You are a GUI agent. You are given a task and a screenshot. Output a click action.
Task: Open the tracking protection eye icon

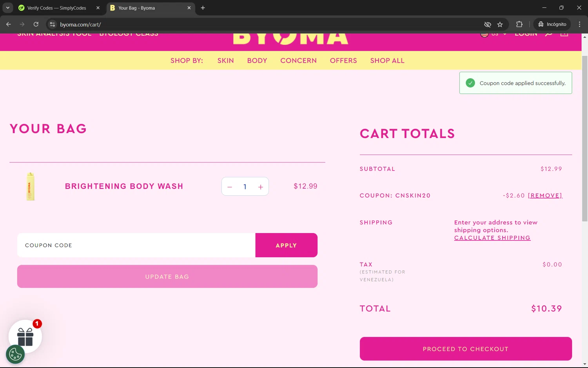coord(487,24)
